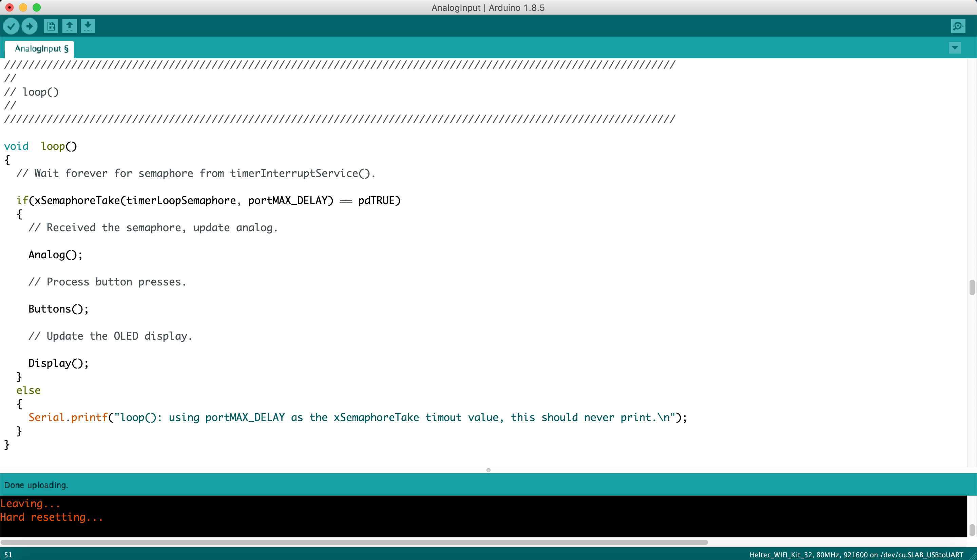This screenshot has height=560, width=977.
Task: Click 'xSemaphoreTake' in the if statement
Action: (77, 200)
